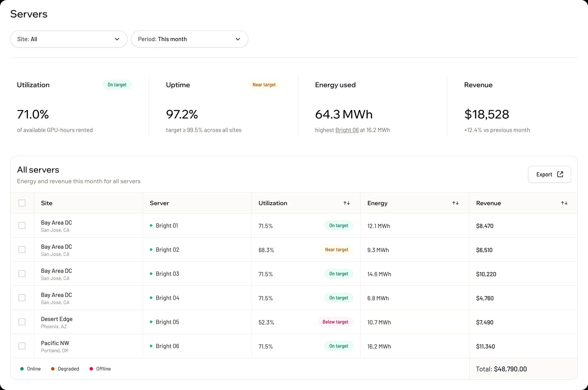Image resolution: width=588 pixels, height=390 pixels.
Task: Click Degraded legend dot
Action: tap(53, 369)
